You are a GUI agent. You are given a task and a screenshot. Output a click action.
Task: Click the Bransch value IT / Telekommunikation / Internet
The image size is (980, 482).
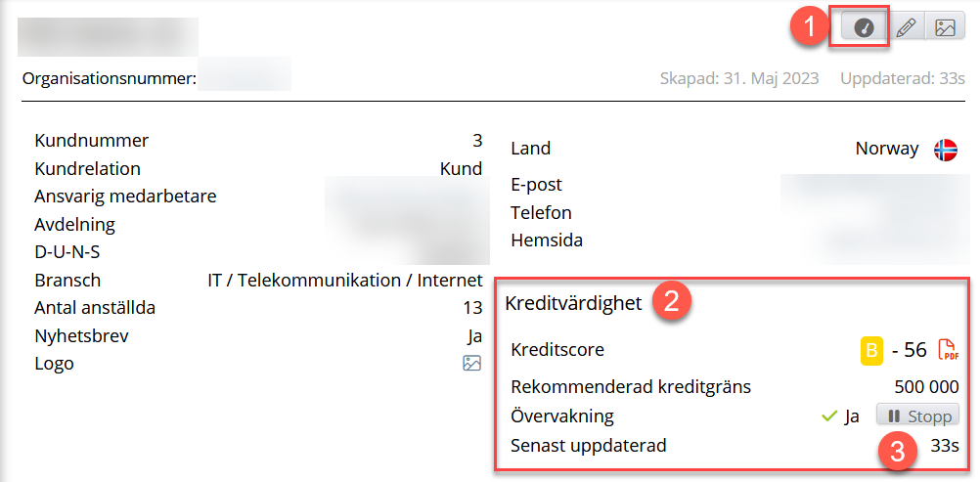[x=345, y=281]
